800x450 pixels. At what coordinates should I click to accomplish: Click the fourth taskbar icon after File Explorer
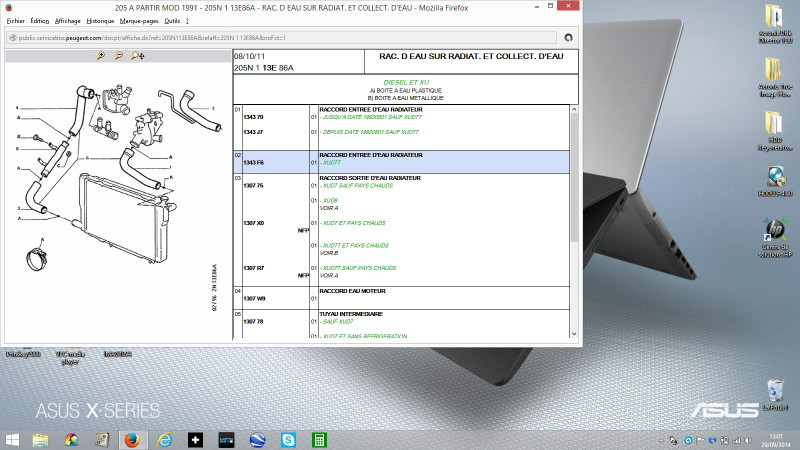pos(101,440)
